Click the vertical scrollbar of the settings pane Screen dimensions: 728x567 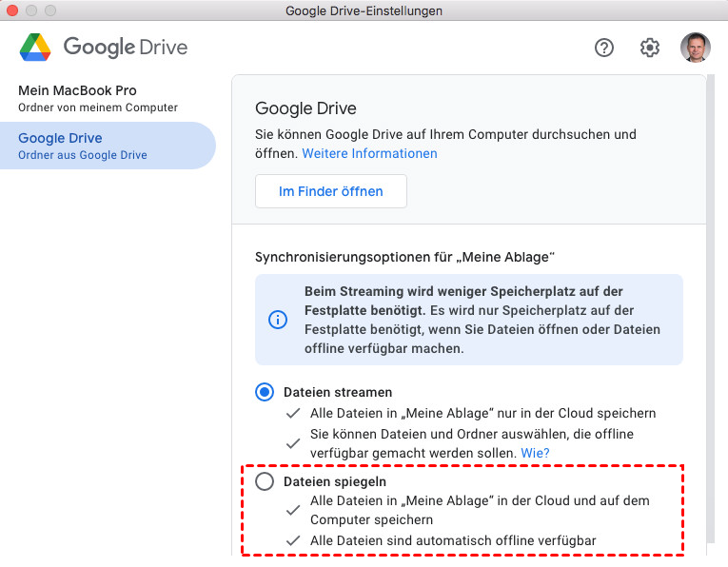tap(711, 308)
